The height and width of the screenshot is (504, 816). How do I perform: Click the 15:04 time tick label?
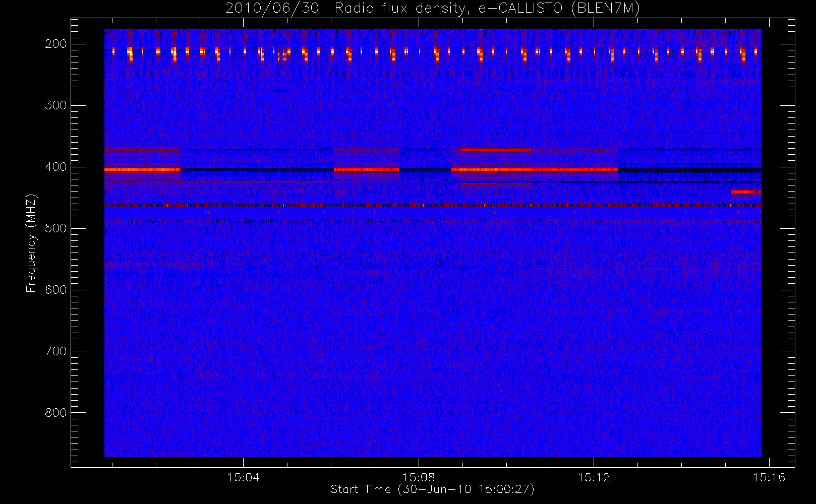click(244, 477)
